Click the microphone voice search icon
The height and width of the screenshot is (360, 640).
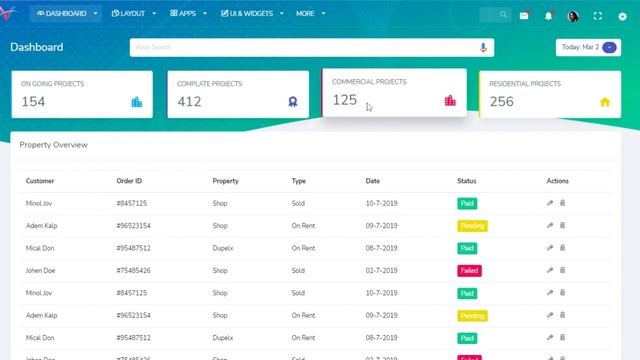tap(483, 47)
